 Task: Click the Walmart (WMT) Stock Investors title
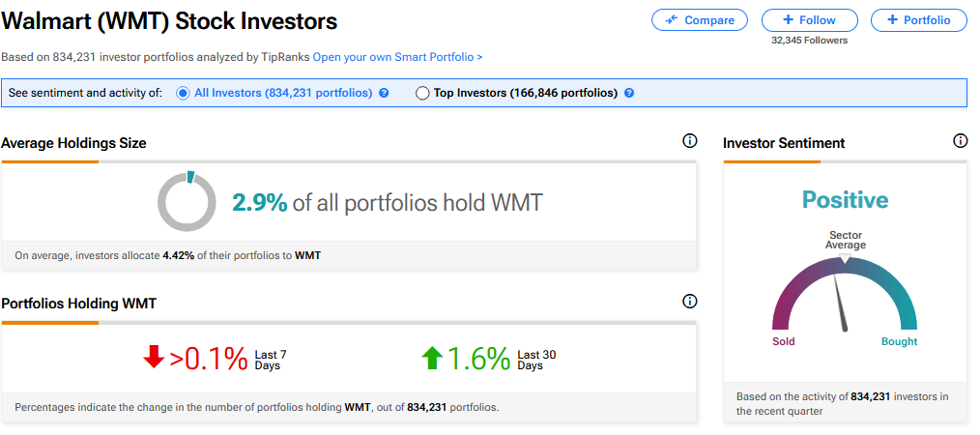click(x=170, y=20)
